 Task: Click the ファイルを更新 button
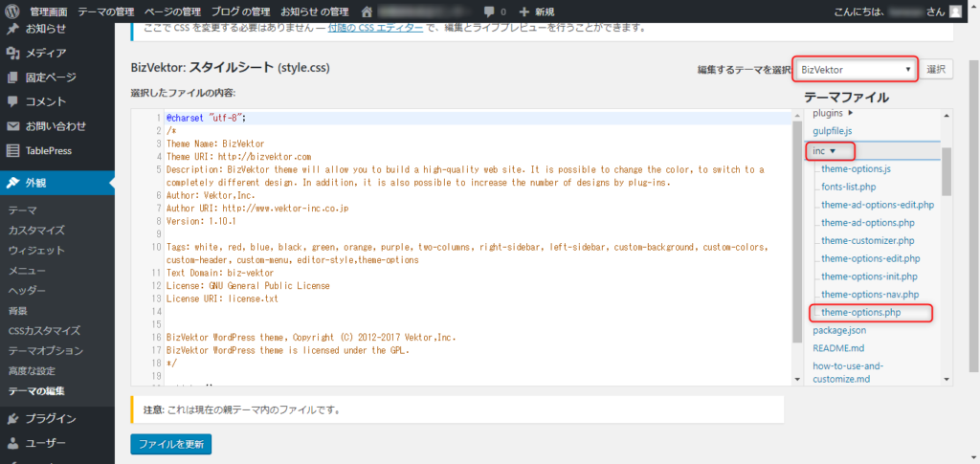(171, 444)
